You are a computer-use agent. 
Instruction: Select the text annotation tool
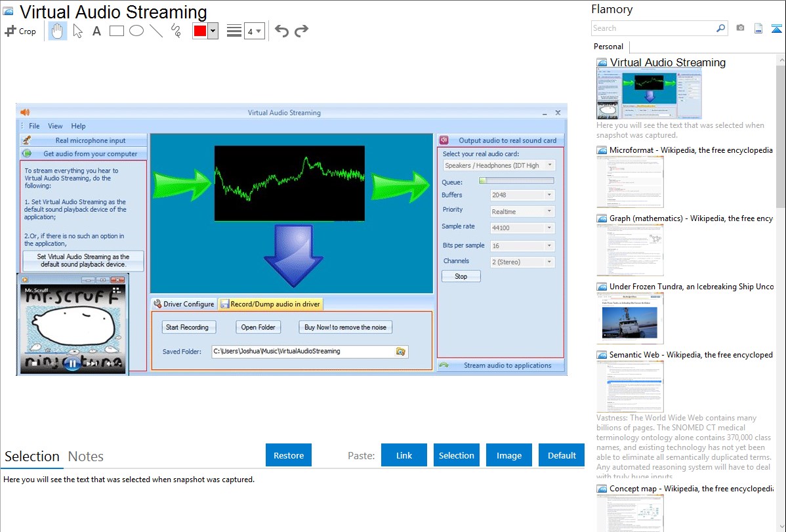tap(96, 31)
